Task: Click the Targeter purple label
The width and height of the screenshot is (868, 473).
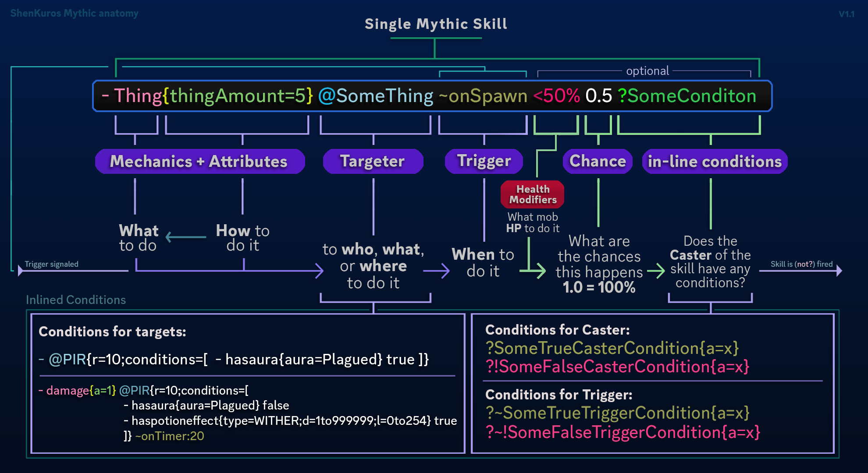Action: pyautogui.click(x=373, y=161)
